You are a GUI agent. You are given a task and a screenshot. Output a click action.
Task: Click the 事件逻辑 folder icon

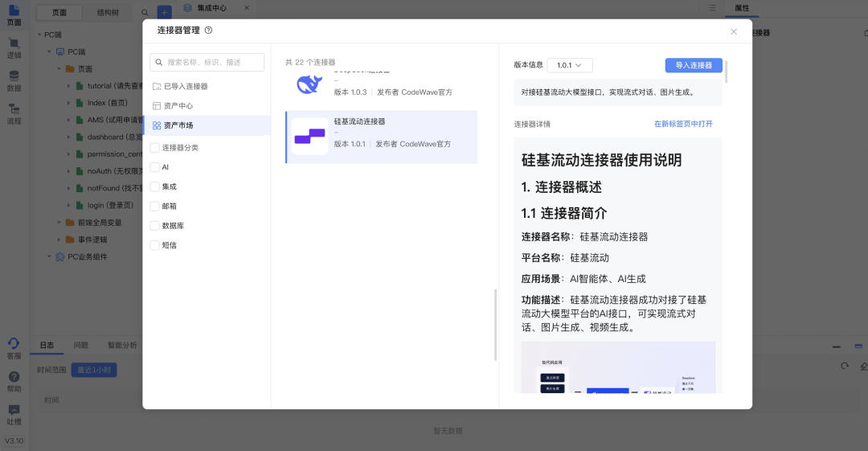click(x=70, y=240)
